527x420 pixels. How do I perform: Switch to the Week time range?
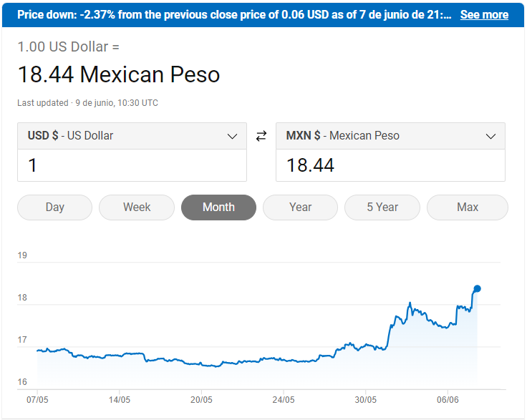137,207
